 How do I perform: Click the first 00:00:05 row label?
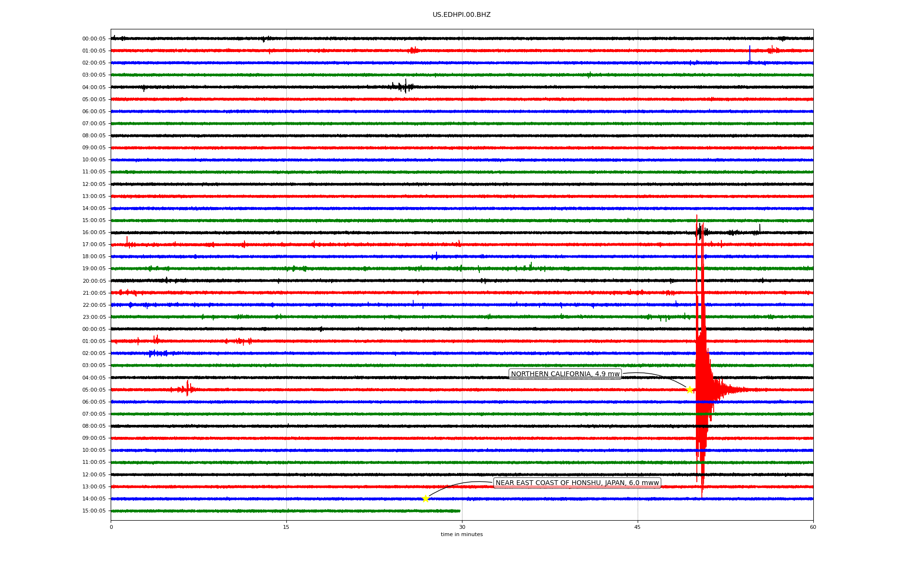click(x=94, y=39)
